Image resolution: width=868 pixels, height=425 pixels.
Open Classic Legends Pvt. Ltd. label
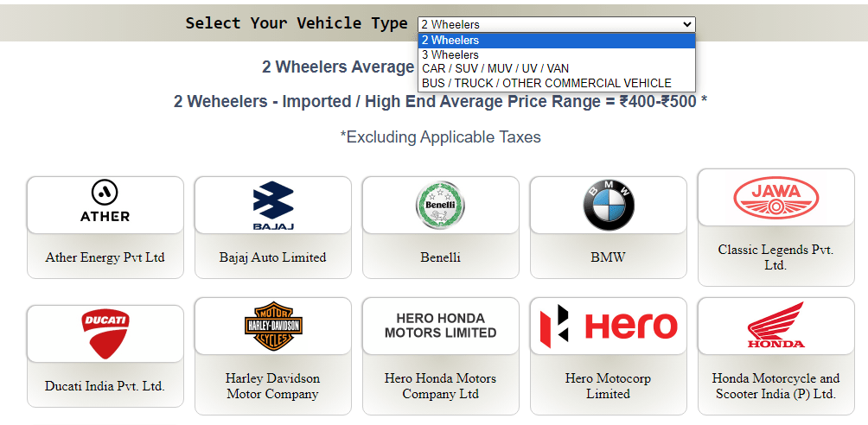776,257
